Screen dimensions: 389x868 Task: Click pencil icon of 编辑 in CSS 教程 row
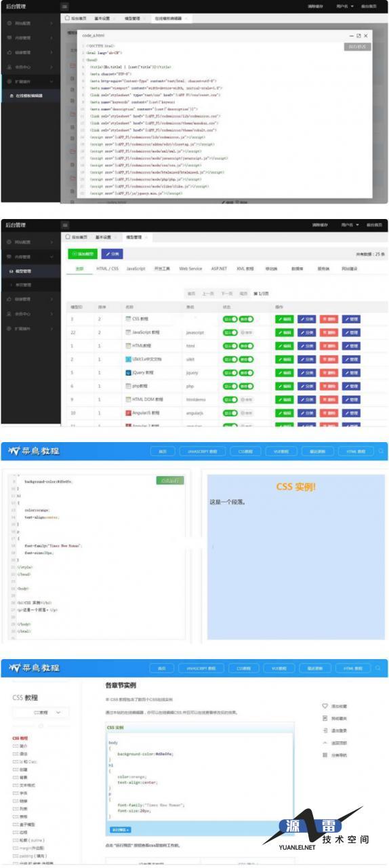(x=281, y=319)
